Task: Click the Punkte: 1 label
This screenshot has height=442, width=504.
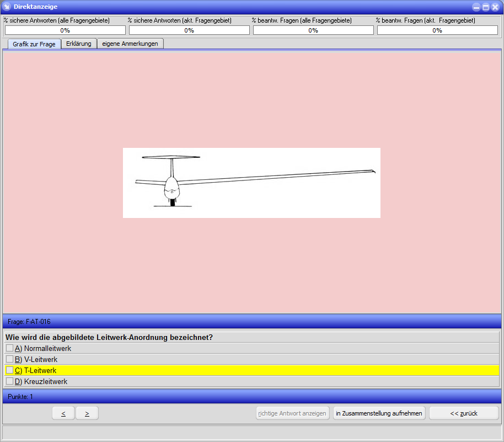Action: pyautogui.click(x=20, y=397)
